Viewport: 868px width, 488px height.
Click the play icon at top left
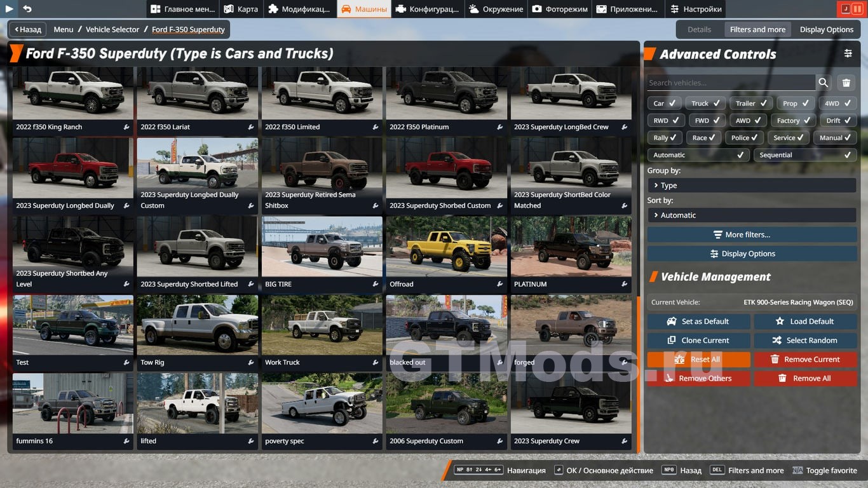tap(10, 9)
